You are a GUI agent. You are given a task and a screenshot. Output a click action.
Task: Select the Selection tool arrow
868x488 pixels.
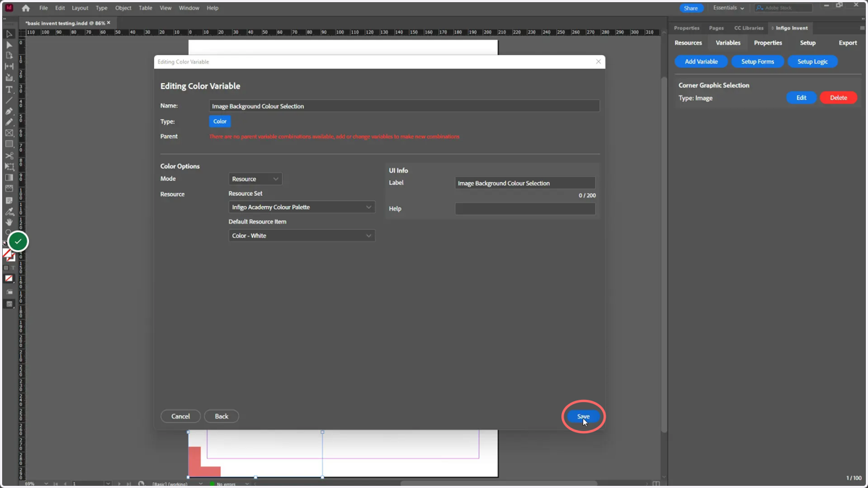tap(9, 33)
